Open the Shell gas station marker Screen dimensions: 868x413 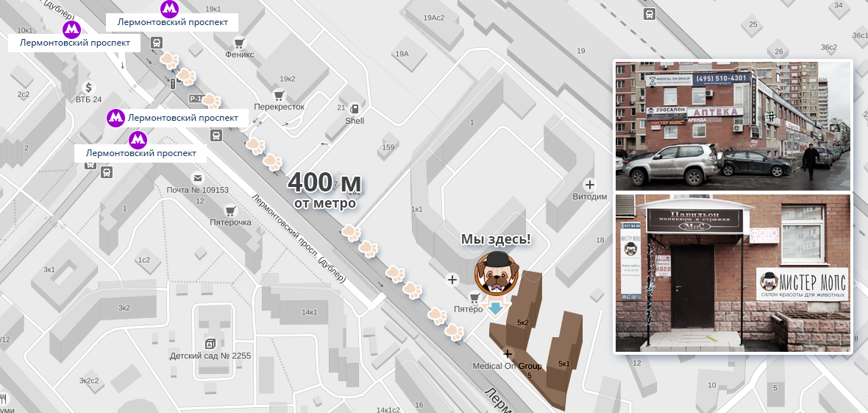355,108
